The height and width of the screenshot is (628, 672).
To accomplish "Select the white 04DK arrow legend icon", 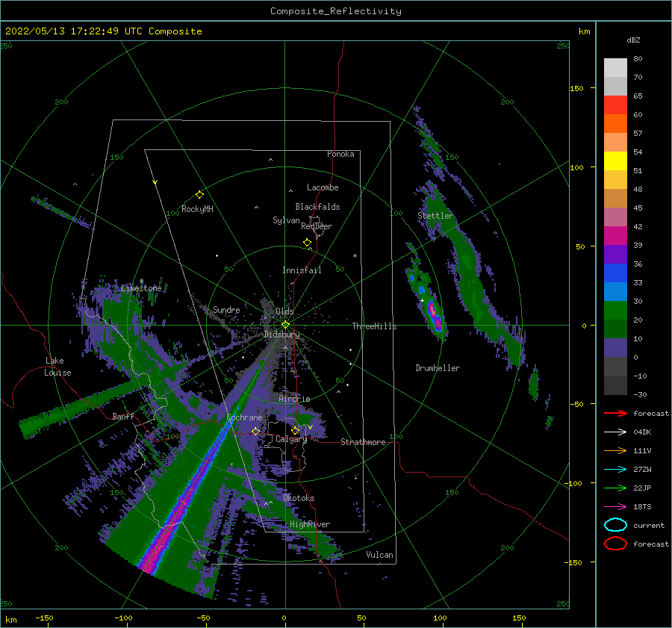I will [x=615, y=432].
